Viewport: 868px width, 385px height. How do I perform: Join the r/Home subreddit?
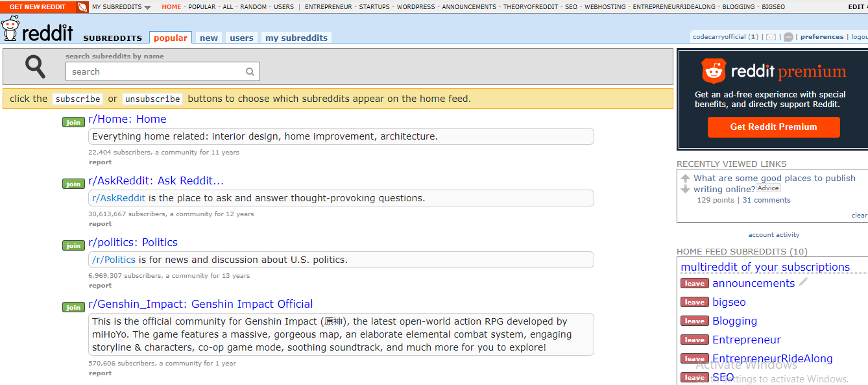pyautogui.click(x=73, y=122)
